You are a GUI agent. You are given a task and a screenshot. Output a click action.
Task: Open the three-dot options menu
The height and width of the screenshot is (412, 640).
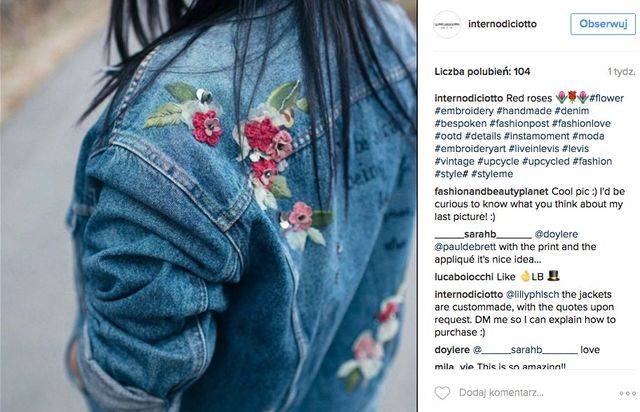[x=627, y=393]
